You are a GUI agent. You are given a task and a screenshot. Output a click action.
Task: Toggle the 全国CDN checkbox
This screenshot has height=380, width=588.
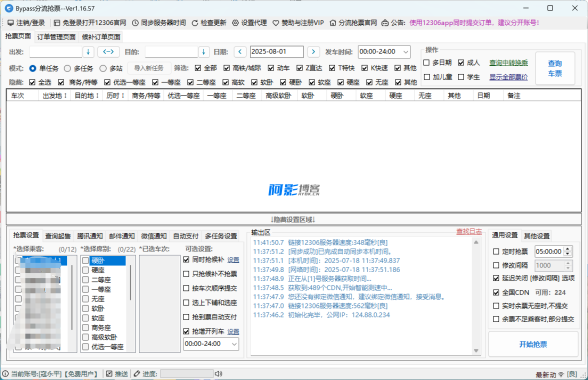tap(496, 292)
